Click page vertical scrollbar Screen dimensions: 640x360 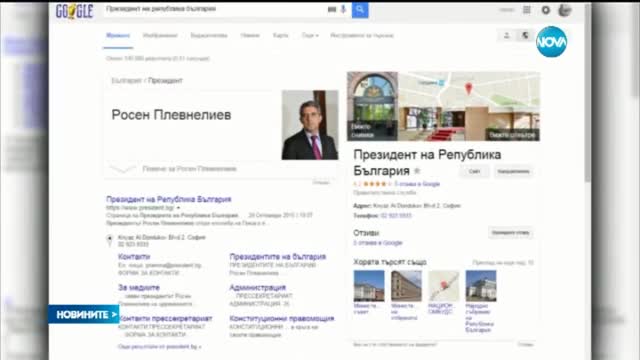click(x=587, y=92)
